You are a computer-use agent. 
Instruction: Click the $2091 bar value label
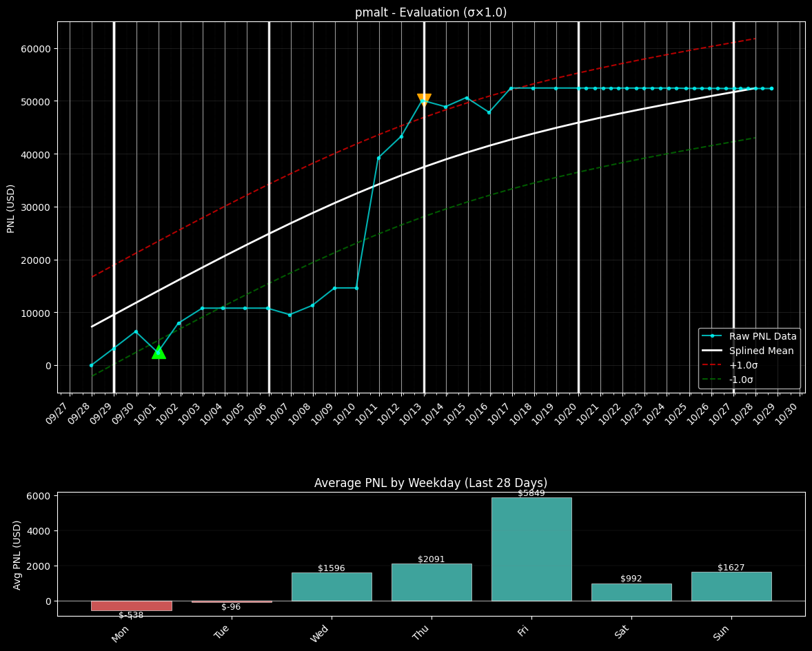pyautogui.click(x=432, y=559)
